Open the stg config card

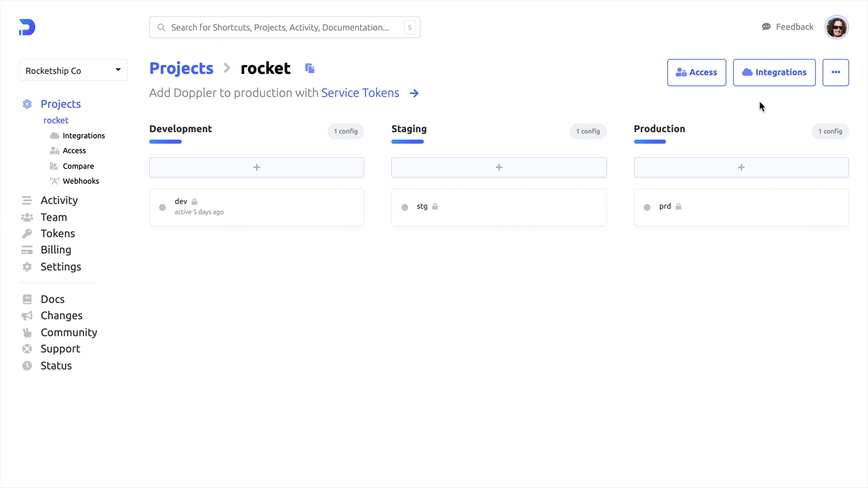point(499,207)
